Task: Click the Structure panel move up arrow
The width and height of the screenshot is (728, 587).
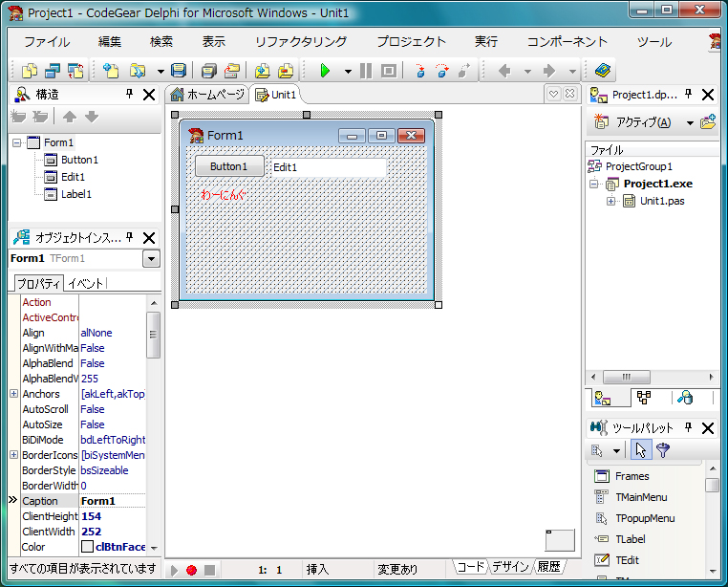Action: [70, 117]
